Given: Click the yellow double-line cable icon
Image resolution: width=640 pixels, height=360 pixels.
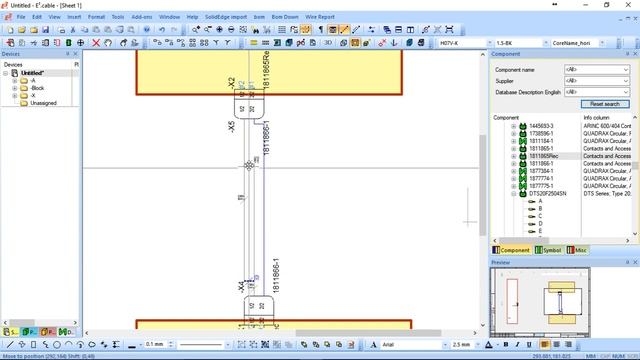Looking at the screenshot, I should pos(253,43).
